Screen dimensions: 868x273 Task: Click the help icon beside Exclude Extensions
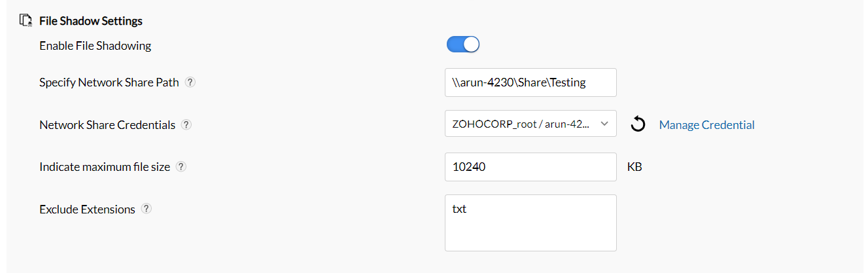[x=147, y=209]
